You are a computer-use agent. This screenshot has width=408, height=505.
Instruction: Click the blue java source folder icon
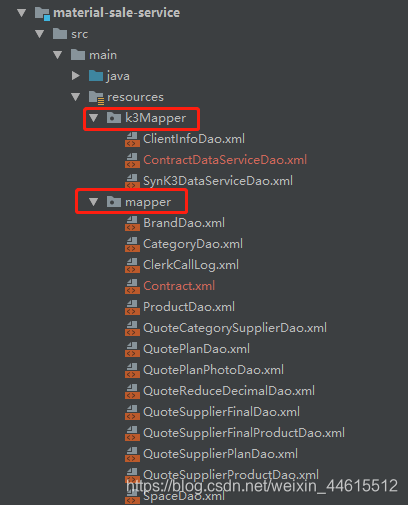(96, 76)
